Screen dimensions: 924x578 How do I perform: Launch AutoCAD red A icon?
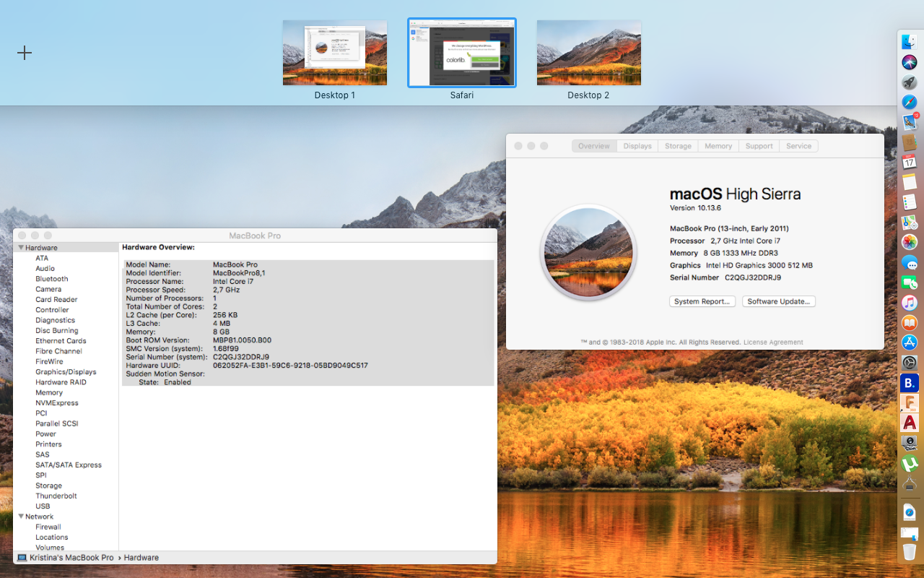tap(910, 423)
